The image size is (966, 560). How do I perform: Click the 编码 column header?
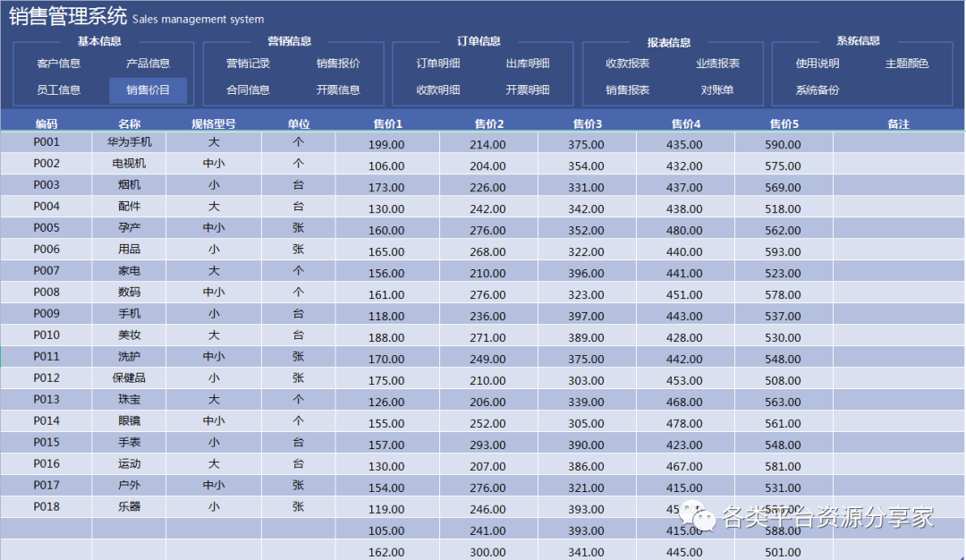47,123
